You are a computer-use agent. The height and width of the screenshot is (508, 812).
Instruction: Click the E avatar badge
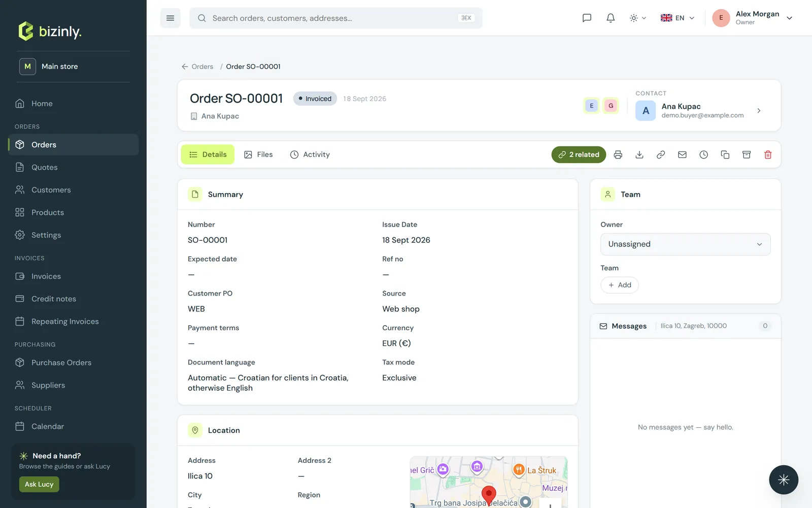coord(591,106)
